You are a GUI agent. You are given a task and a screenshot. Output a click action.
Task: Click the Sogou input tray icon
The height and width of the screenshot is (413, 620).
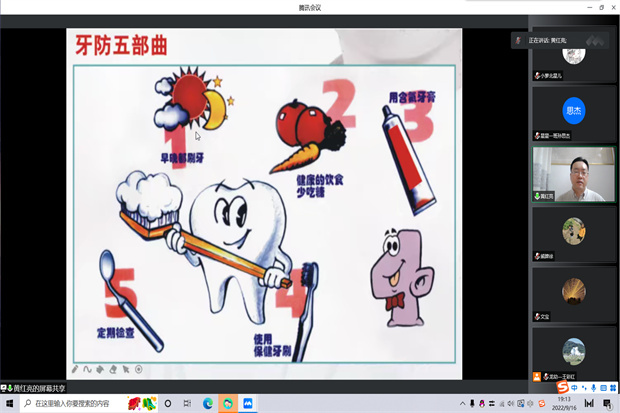[x=541, y=404]
